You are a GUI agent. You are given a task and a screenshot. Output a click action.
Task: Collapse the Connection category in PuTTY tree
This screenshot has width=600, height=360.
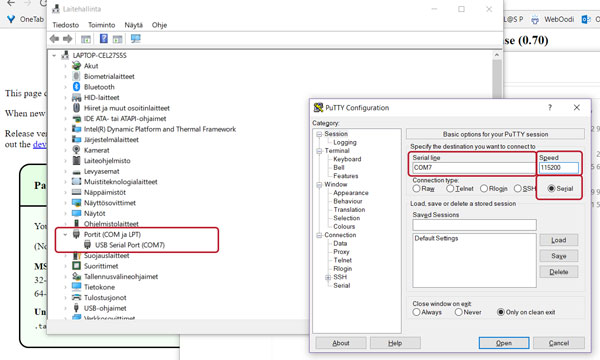319,235
